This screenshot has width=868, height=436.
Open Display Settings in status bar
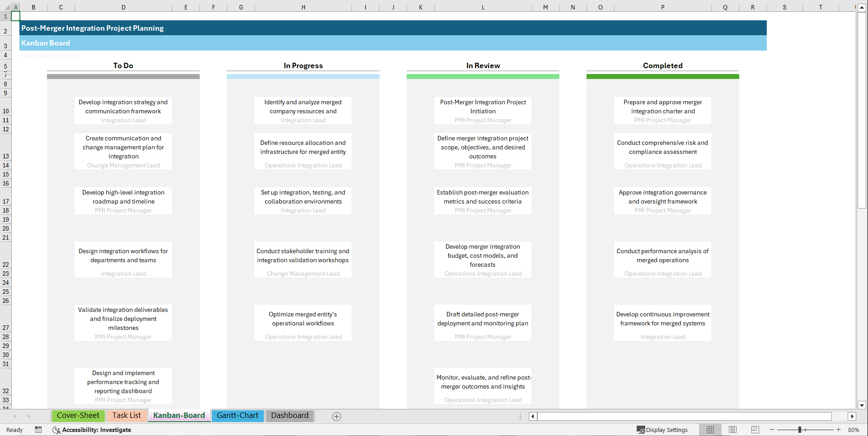662,430
